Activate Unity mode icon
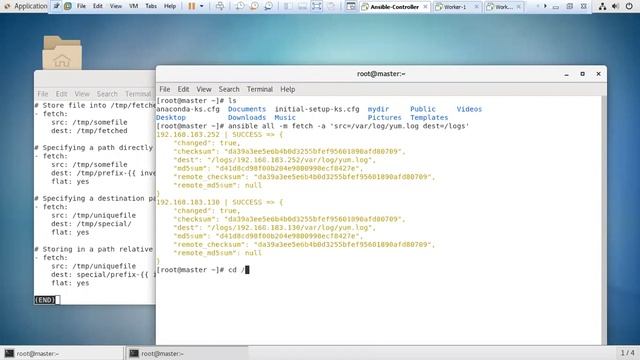 click(x=331, y=6)
